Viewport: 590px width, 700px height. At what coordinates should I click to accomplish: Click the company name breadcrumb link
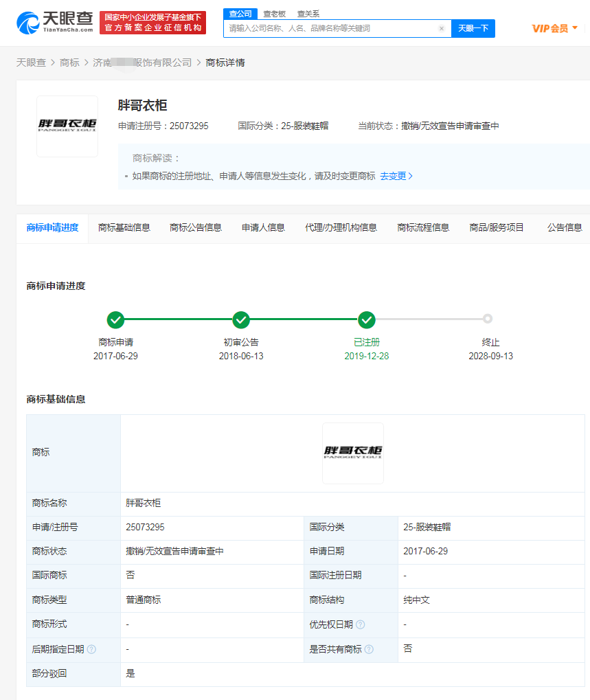142,63
